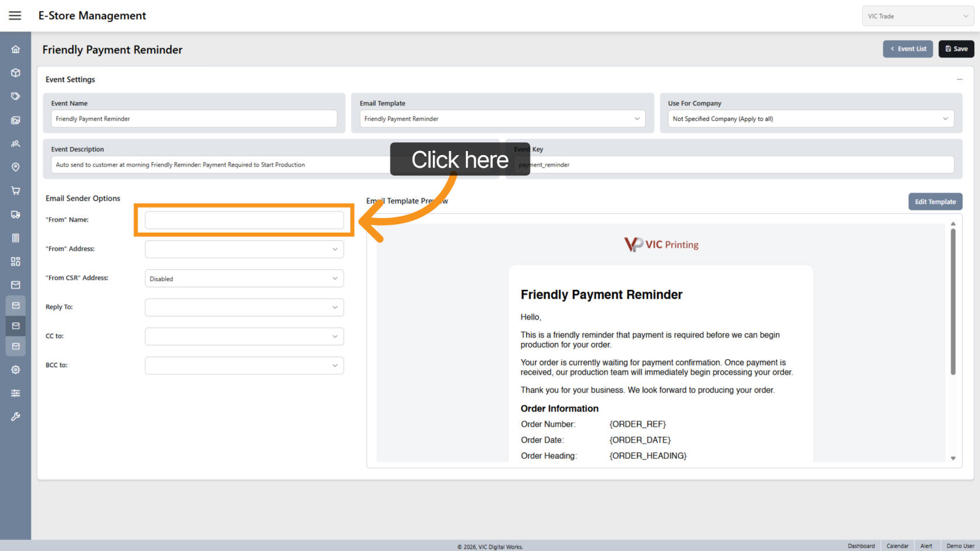Go to Home via sidebar icon
This screenshot has height=551, width=980.
click(16, 50)
